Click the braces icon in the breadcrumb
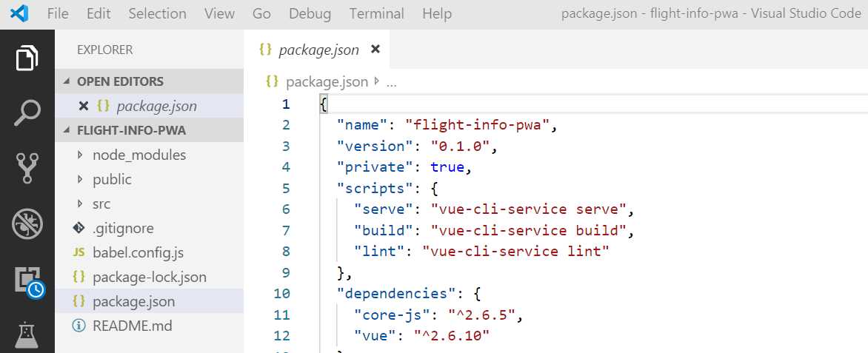 pos(272,82)
